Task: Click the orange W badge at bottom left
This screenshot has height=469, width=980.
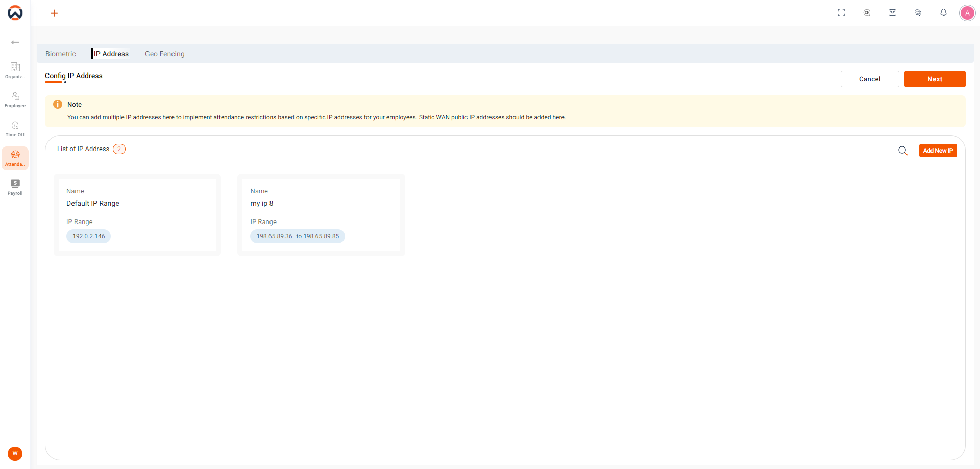Action: point(15,453)
